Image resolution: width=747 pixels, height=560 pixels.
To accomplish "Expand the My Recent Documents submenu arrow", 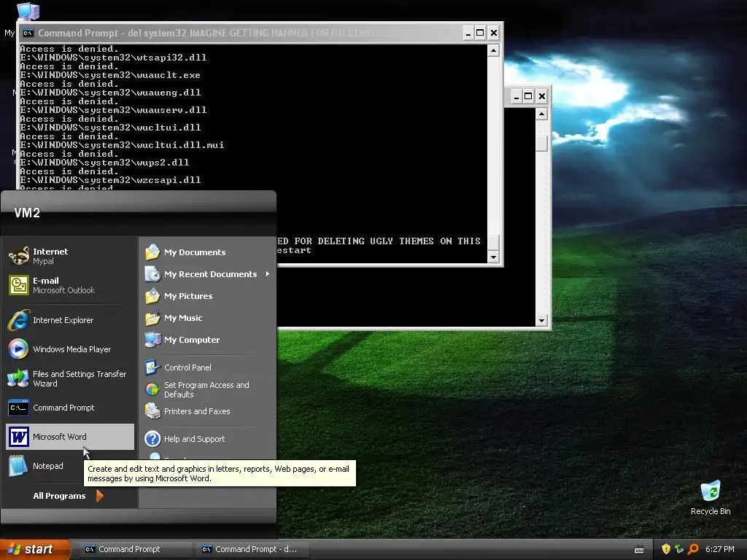I will coord(267,274).
